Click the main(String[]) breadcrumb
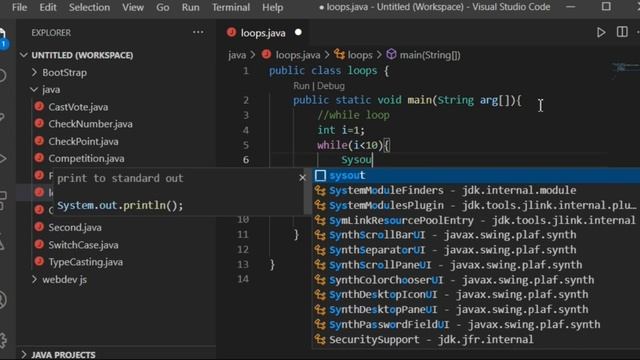 tap(429, 55)
